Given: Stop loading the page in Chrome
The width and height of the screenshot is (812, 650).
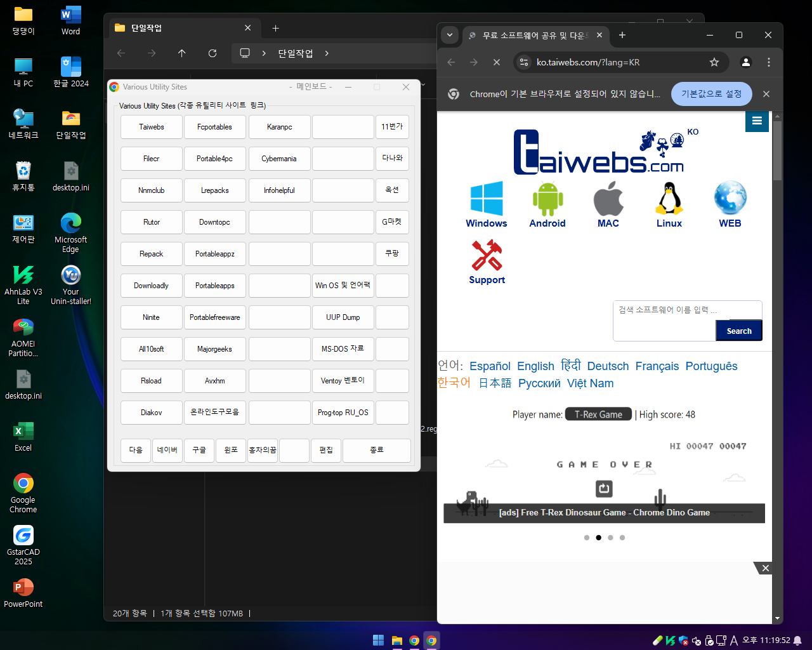Looking at the screenshot, I should [497, 62].
